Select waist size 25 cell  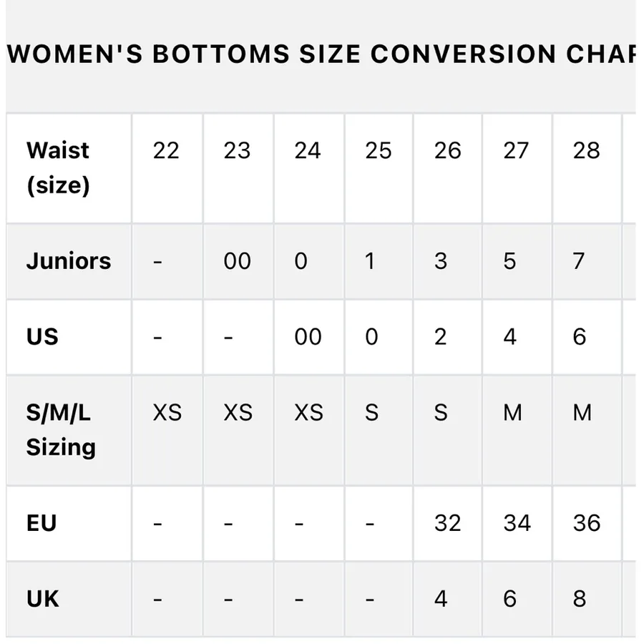(379, 168)
